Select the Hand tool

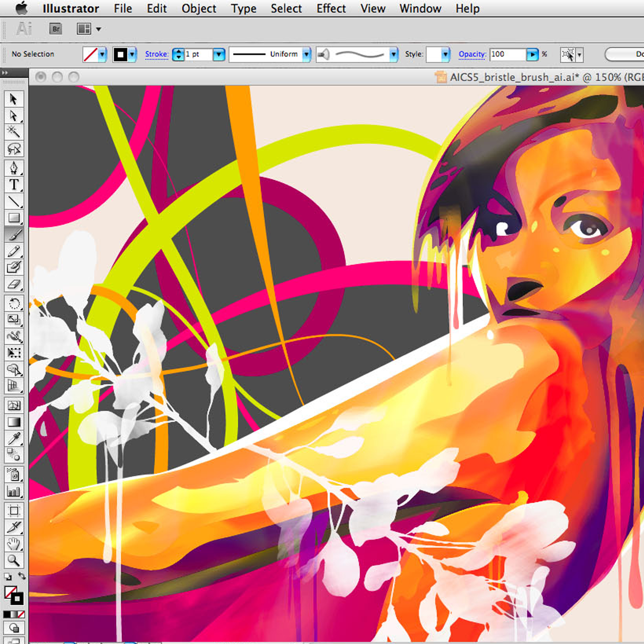pyautogui.click(x=14, y=544)
